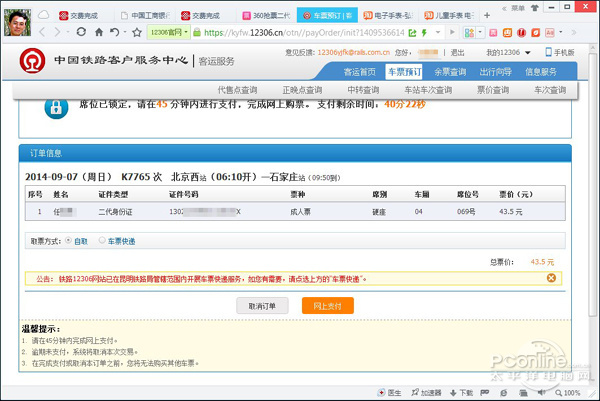Click the address bar URL field
600x401 pixels.
(x=304, y=33)
